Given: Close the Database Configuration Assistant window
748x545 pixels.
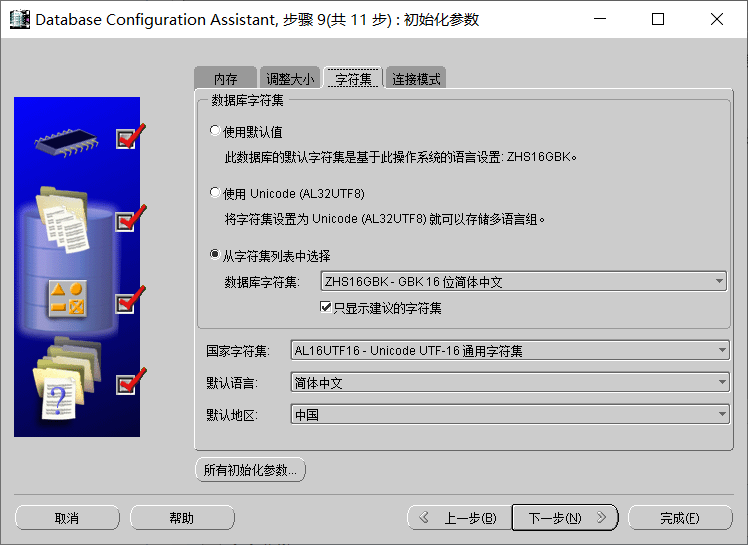Looking at the screenshot, I should (717, 19).
